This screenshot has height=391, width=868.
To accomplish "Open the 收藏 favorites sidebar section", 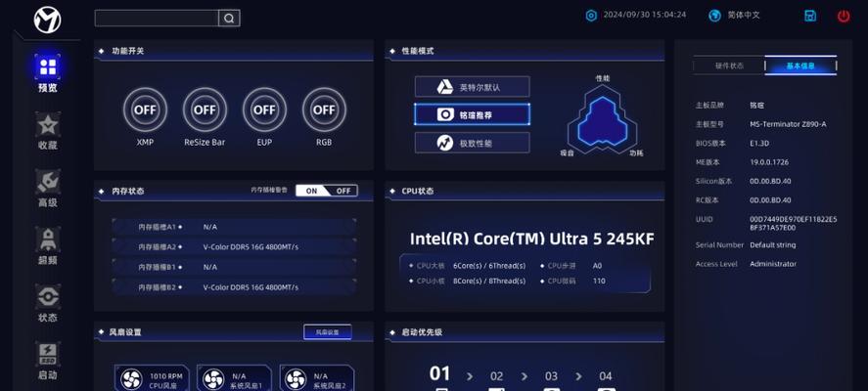I will click(48, 131).
